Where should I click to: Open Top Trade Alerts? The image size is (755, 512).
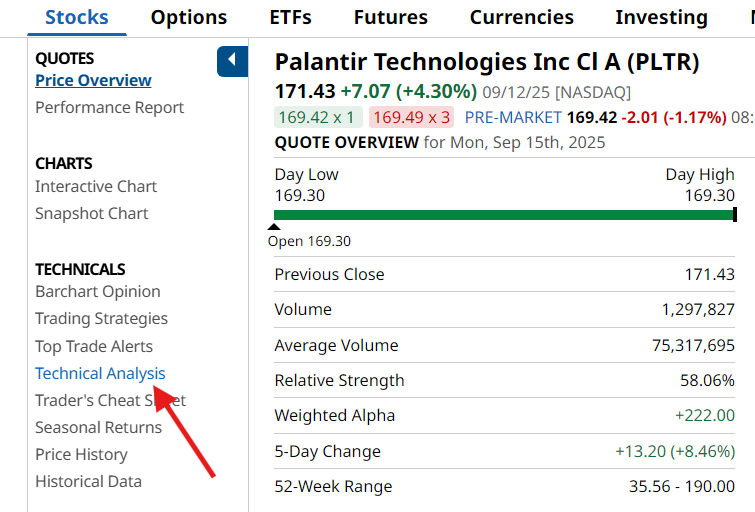[x=94, y=346]
